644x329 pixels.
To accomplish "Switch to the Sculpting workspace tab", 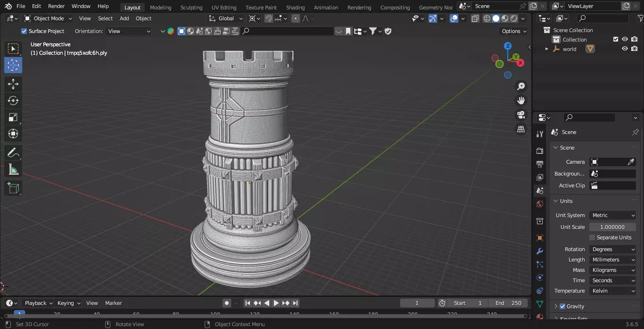I will (x=191, y=7).
